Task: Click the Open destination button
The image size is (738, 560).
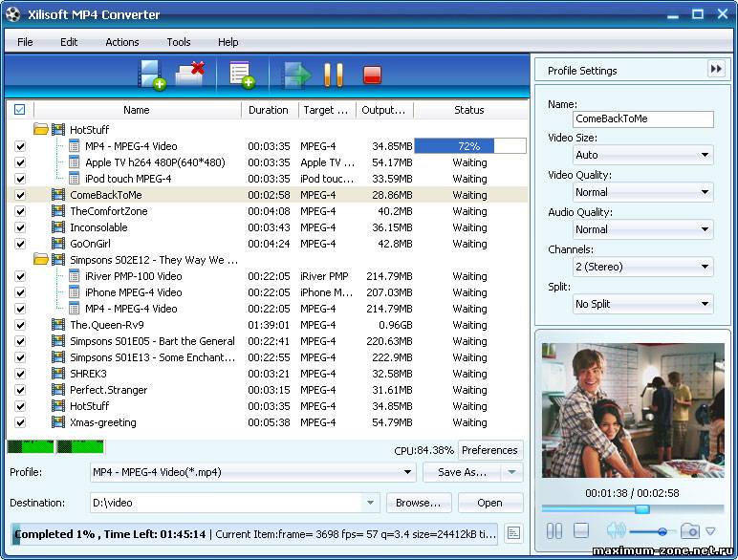Action: pos(489,503)
